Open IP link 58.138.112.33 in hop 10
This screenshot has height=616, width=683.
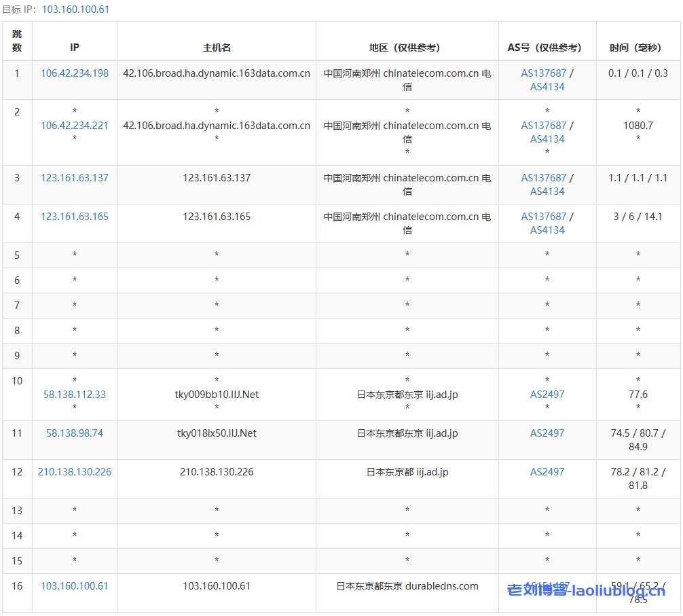click(x=75, y=395)
